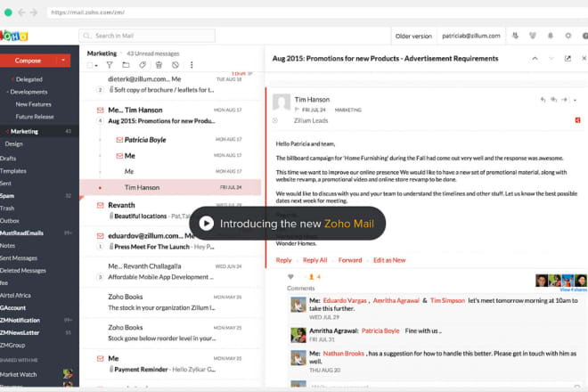
Task: Click the Forward link below email
Action: tap(350, 260)
